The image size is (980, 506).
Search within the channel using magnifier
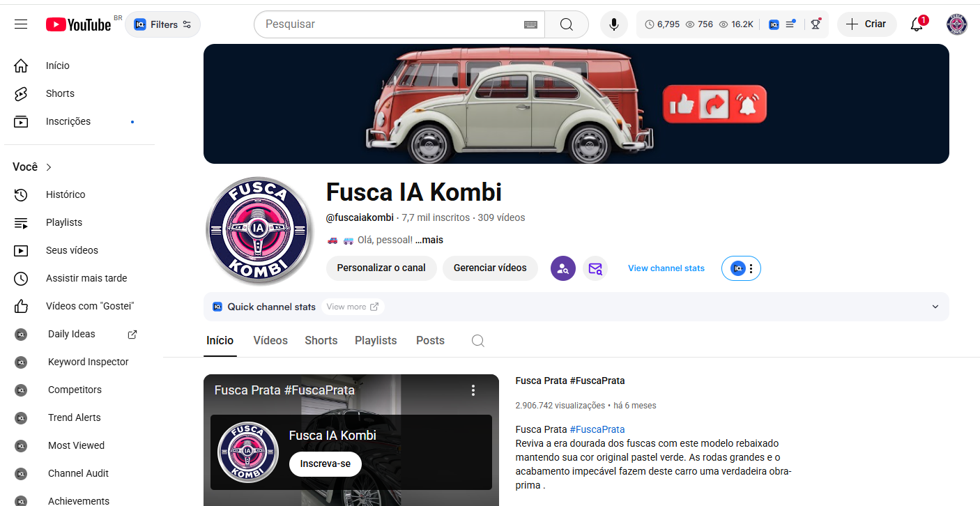[x=477, y=341]
